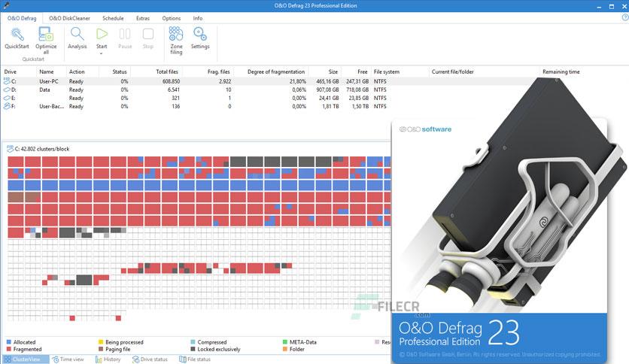Click the green Start play icon
Image resolution: width=629 pixels, height=364 pixels.
[x=102, y=35]
